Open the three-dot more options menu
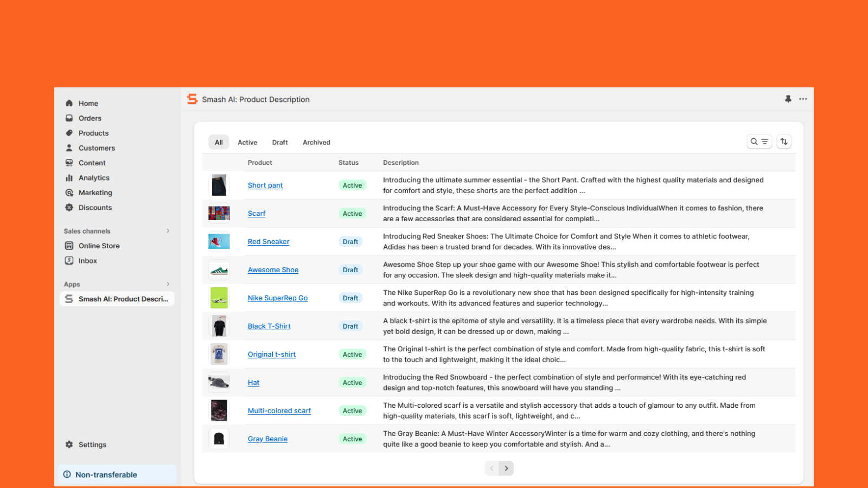Viewport: 868px width, 488px height. [803, 99]
